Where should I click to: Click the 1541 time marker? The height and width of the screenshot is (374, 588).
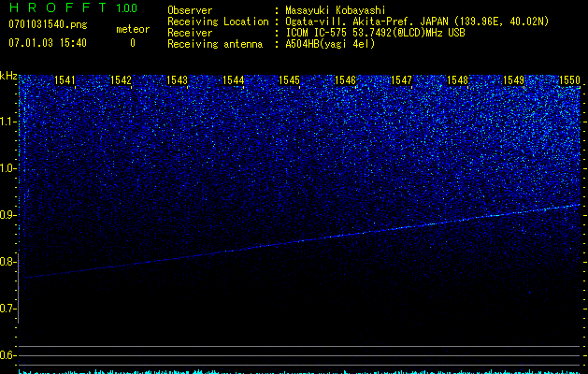tap(65, 80)
